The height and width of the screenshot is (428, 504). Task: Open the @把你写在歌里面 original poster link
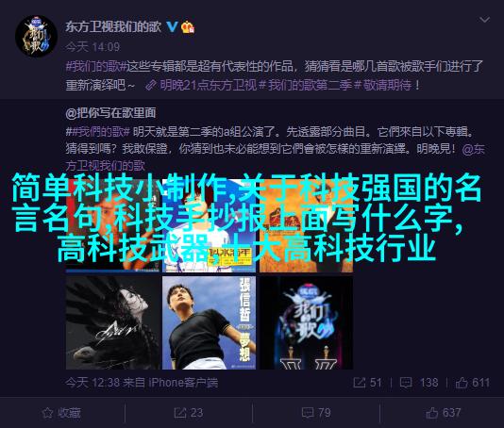[x=110, y=113]
